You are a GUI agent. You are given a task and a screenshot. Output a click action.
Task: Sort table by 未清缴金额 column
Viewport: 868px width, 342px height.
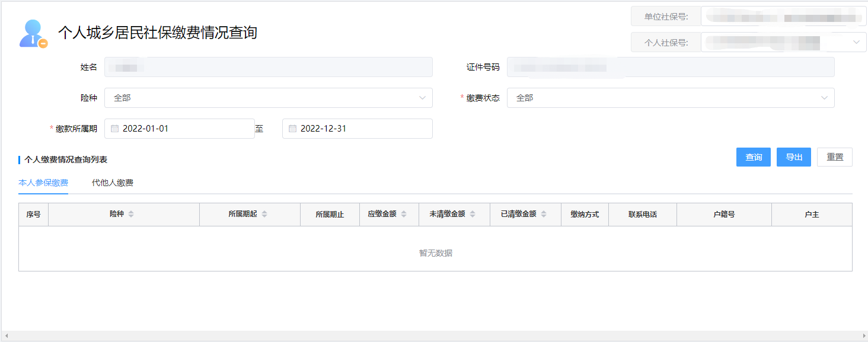(473, 215)
